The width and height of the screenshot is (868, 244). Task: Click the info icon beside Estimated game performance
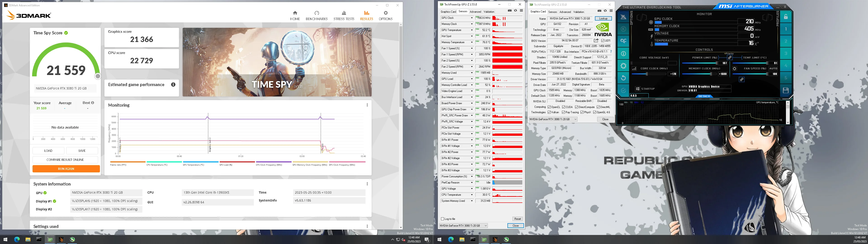(x=173, y=84)
